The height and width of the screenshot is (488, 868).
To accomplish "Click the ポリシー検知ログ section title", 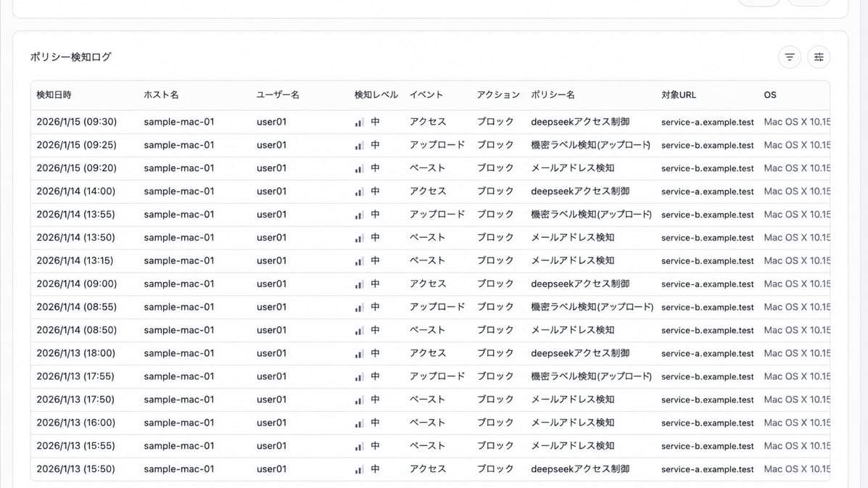I will pyautogui.click(x=71, y=57).
